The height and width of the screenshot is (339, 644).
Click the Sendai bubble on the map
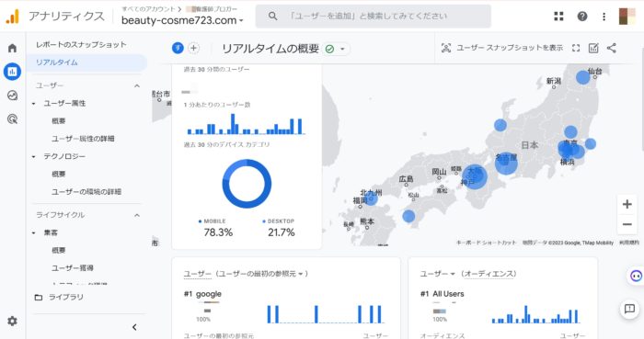(582, 77)
